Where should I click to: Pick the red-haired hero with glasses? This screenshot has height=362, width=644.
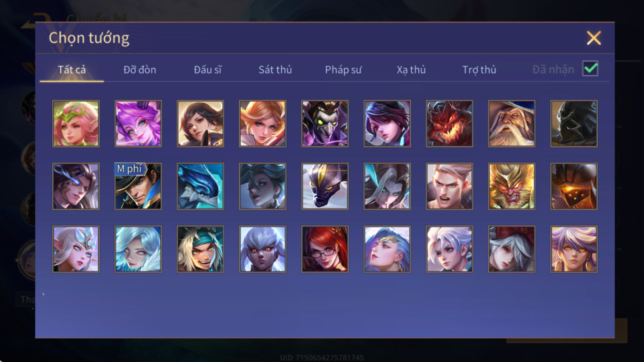(x=325, y=249)
